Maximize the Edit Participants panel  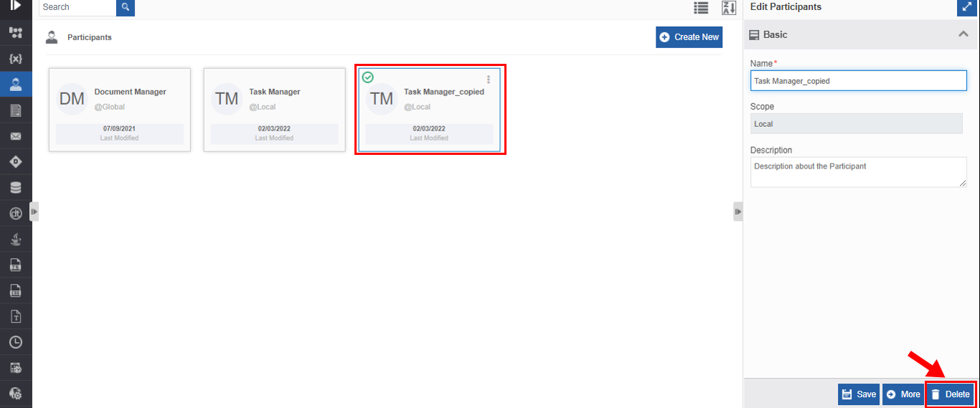click(x=966, y=7)
